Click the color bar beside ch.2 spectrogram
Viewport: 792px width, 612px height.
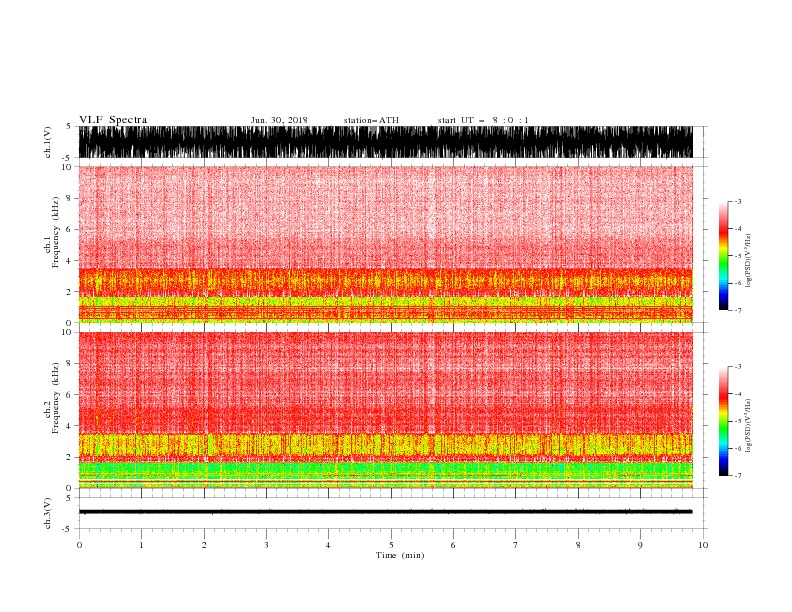point(723,421)
